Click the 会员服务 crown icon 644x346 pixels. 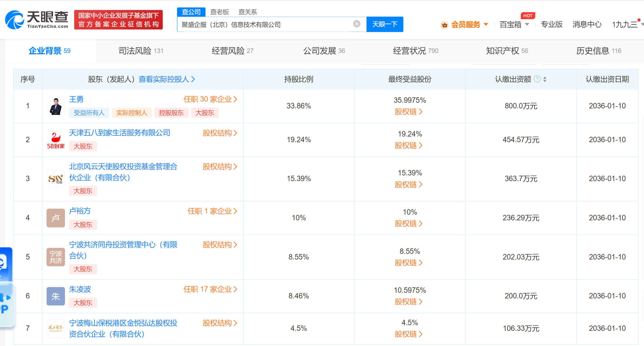pos(444,25)
